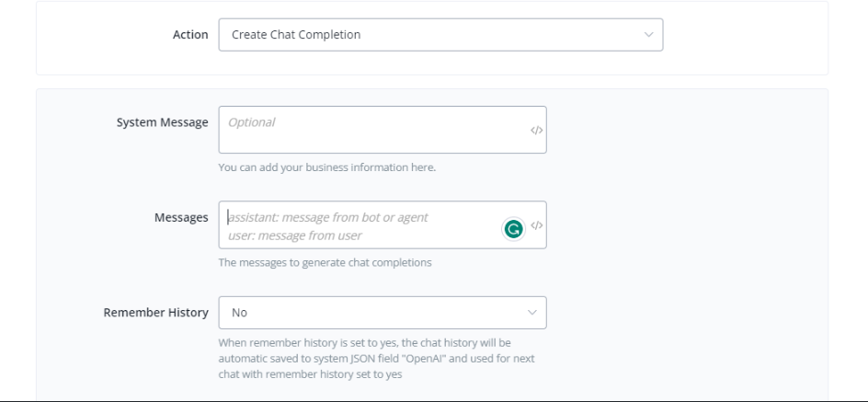
Task: Expand the Remember History dropdown arrow
Action: [531, 313]
